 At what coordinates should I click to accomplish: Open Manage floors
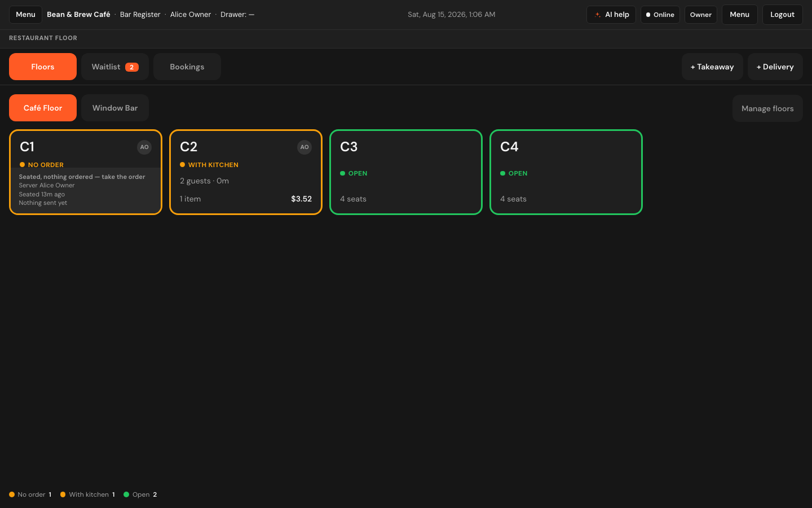(767, 108)
